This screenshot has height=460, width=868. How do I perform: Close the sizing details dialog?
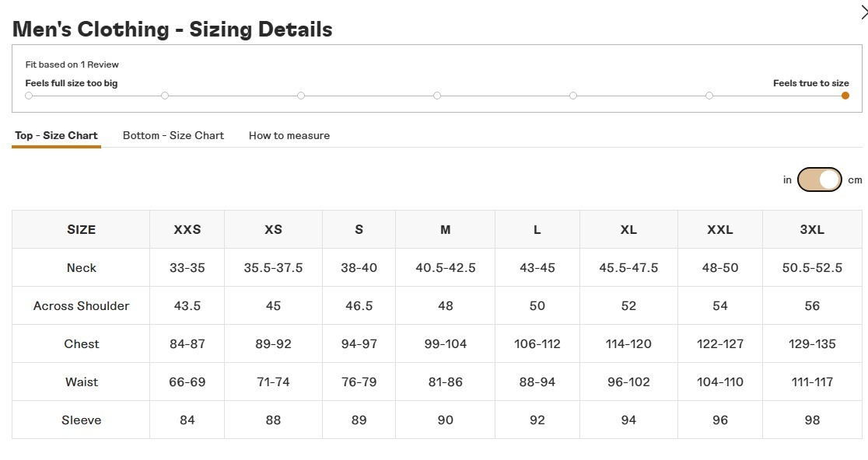(863, 11)
